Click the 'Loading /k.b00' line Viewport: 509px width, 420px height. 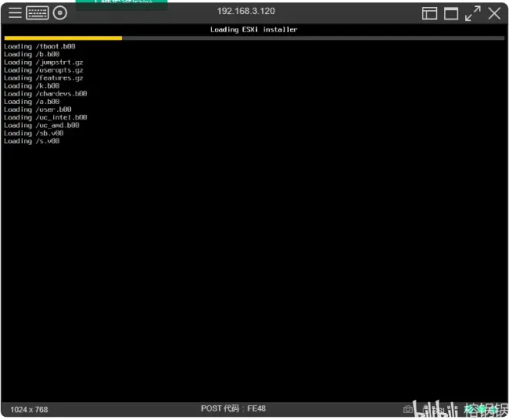coord(32,86)
